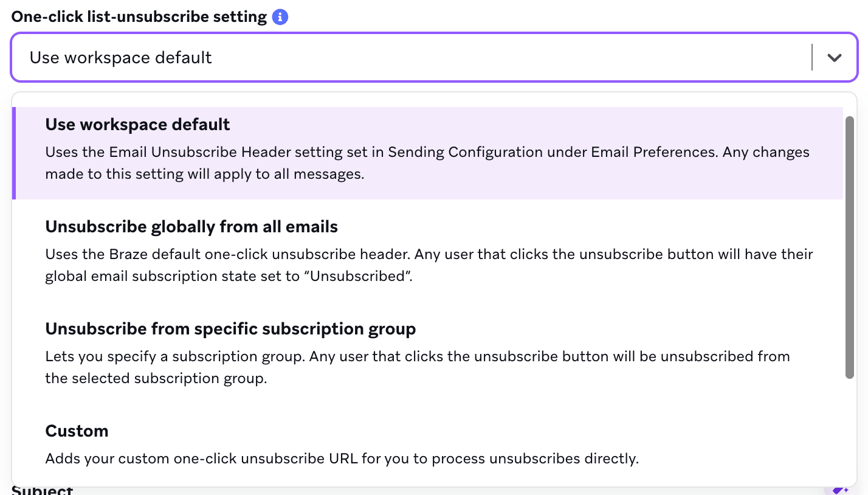This screenshot has height=495, width=868.
Task: Click the purple selection bar beside Use workspace default
Action: (x=14, y=153)
